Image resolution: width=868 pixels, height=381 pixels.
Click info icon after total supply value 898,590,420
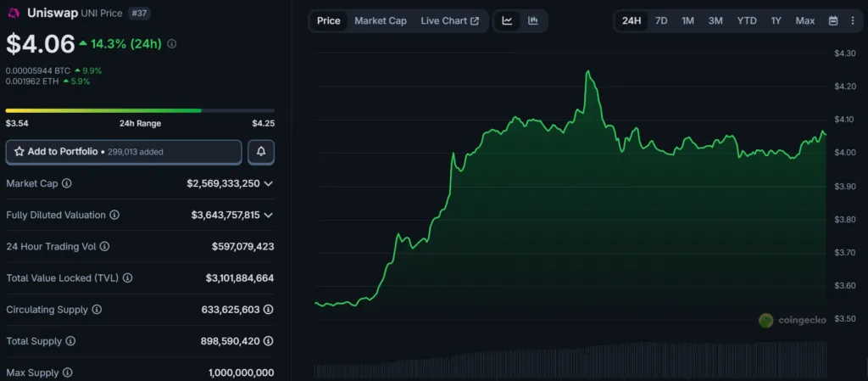[x=269, y=341]
